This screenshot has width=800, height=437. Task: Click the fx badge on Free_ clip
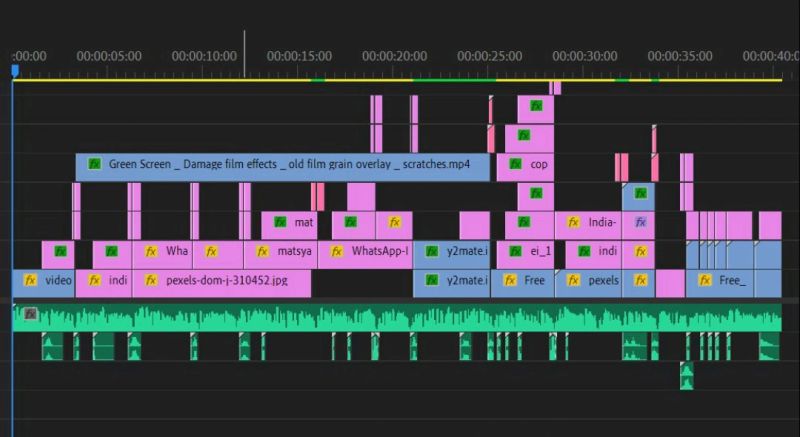(x=705, y=281)
